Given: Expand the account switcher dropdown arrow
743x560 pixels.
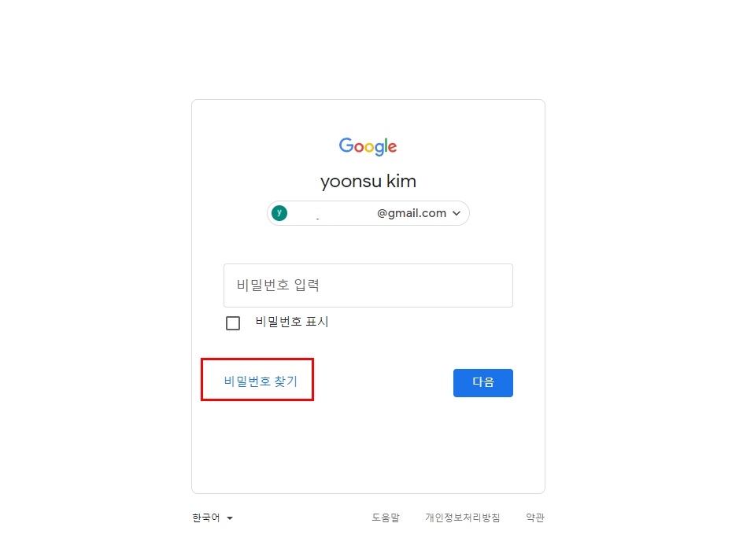Looking at the screenshot, I should [x=457, y=212].
